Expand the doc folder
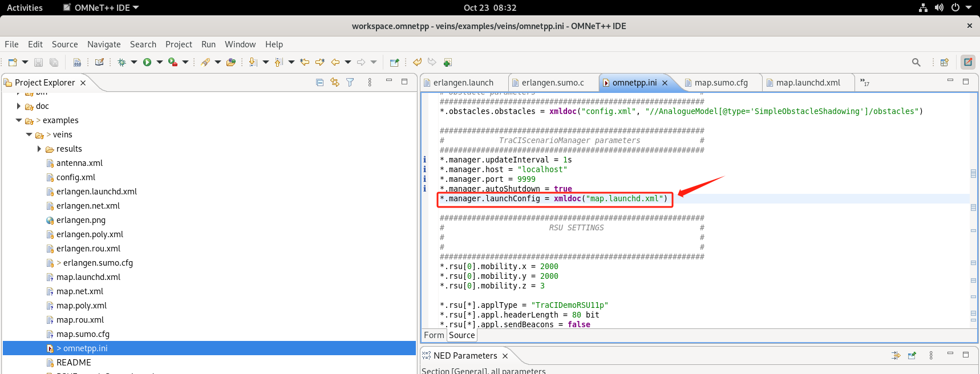Image resolution: width=980 pixels, height=374 pixels. pyautogui.click(x=19, y=106)
